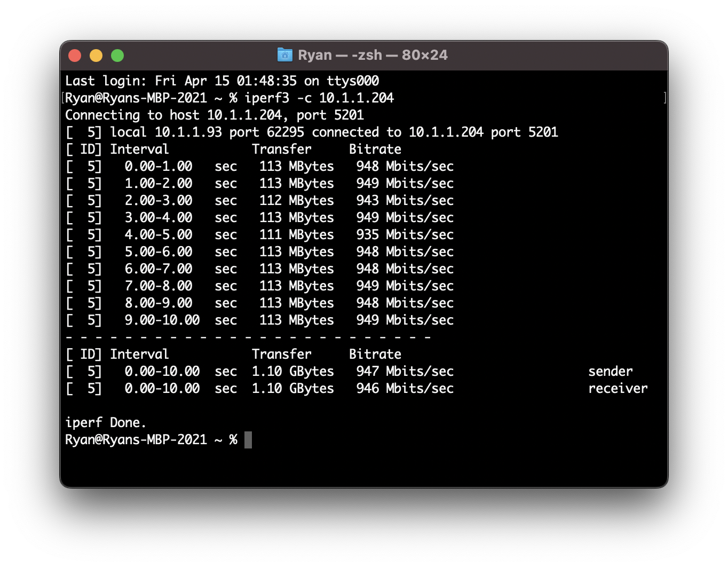The height and width of the screenshot is (567, 728).
Task: Click the second 'Transfer' summary header
Action: 282,355
